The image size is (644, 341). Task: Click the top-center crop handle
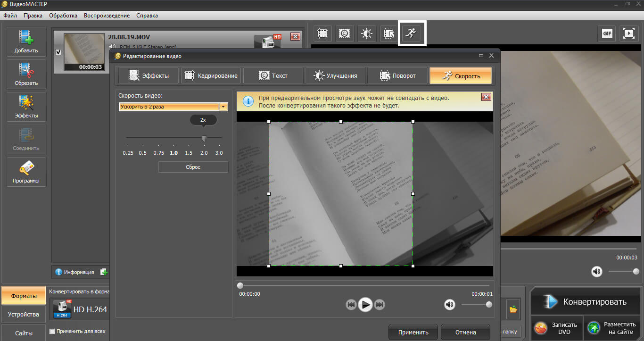[x=341, y=122]
